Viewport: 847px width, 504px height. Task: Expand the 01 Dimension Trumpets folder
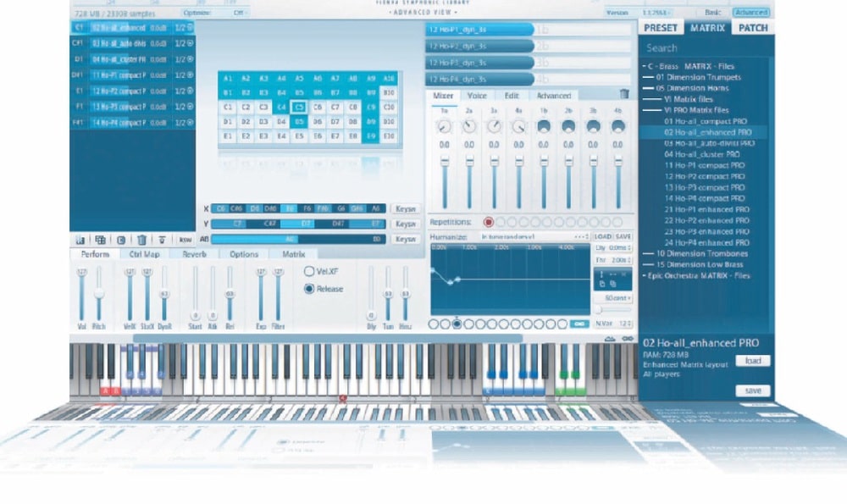pyautogui.click(x=692, y=77)
